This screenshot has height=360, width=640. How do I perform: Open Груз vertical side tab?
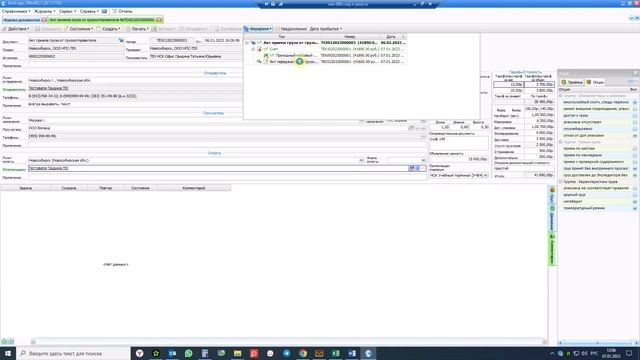tap(552, 195)
